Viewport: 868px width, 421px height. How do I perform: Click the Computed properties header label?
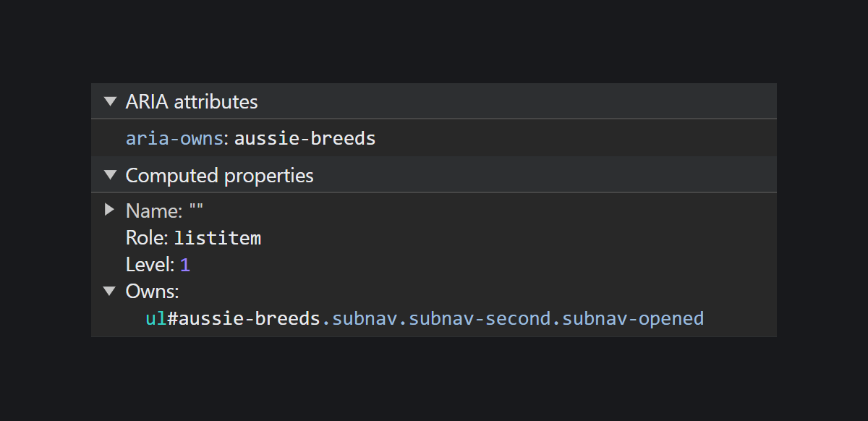pos(220,176)
